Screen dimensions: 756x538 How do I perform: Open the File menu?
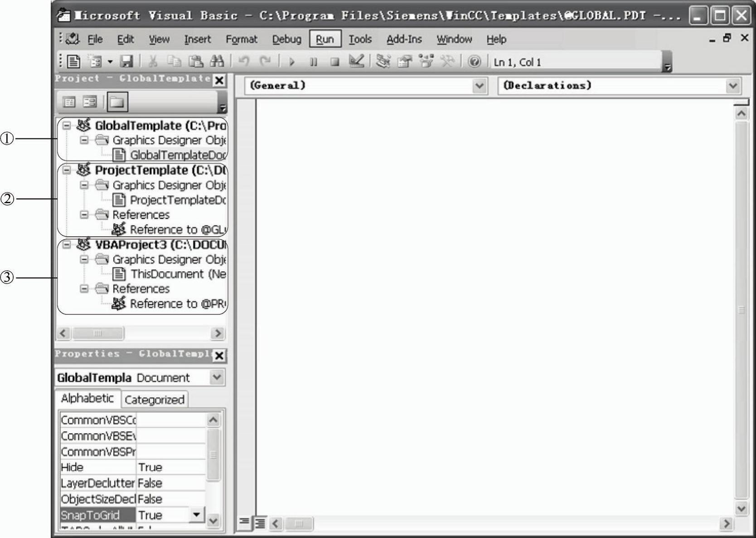click(x=95, y=39)
